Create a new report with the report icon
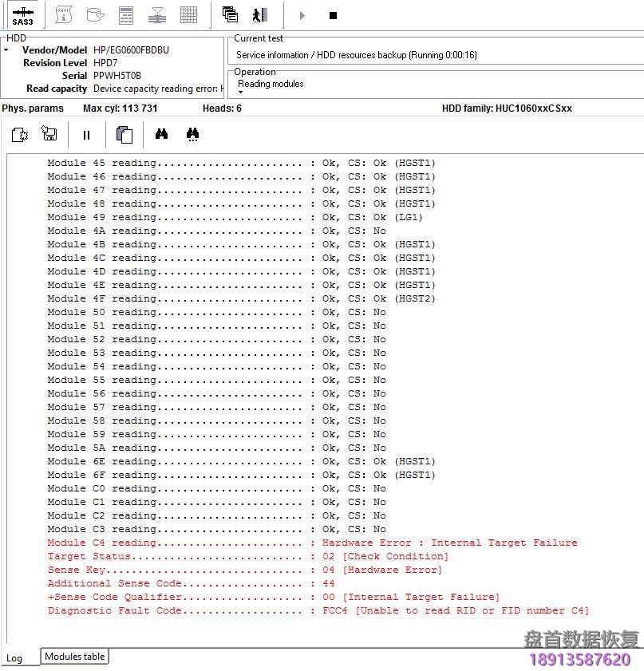The height and width of the screenshot is (671, 644). point(19,134)
